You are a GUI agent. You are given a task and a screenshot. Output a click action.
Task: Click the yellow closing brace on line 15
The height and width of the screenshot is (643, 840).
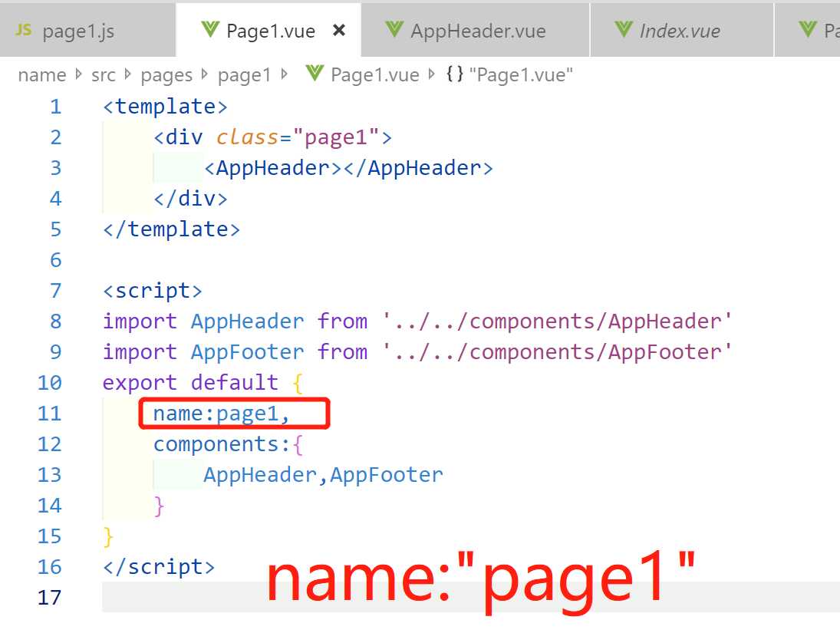coord(108,536)
